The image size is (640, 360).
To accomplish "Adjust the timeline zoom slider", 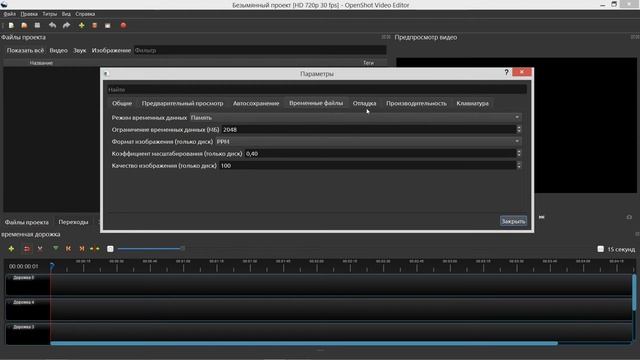I will pos(151,249).
